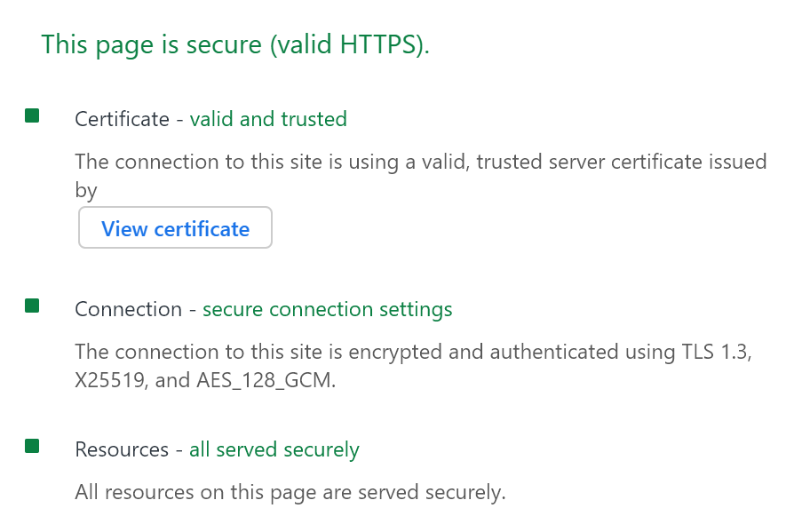
Task: Click the green square beside Certificate
Action: coord(32,115)
